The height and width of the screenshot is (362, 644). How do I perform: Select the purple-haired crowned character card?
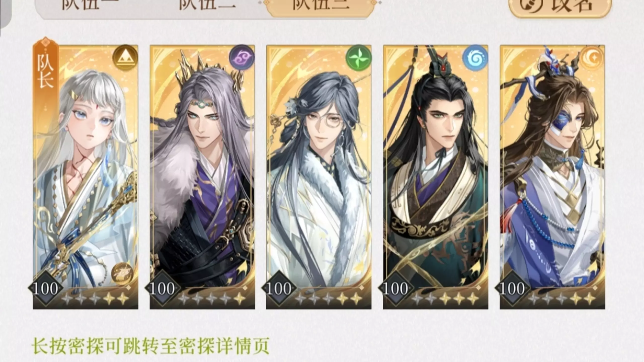[202, 177]
